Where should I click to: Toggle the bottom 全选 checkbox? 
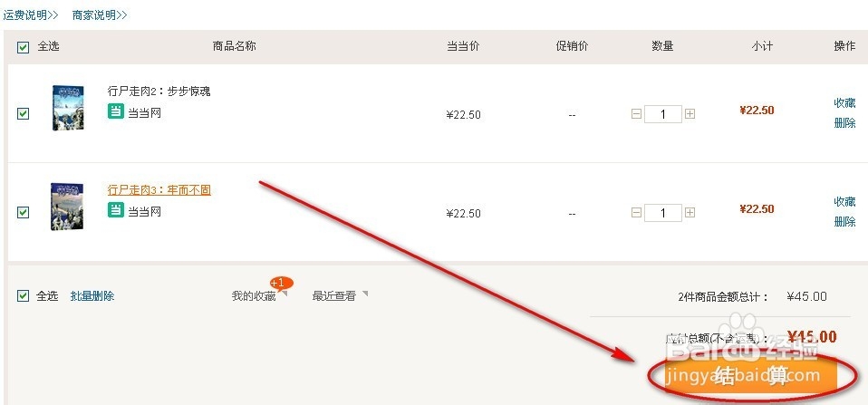23,295
